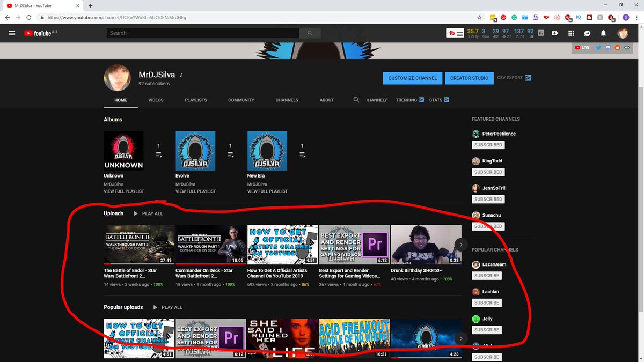
Task: Click the Grammarly extension icon in Chrome
Action: click(514, 17)
